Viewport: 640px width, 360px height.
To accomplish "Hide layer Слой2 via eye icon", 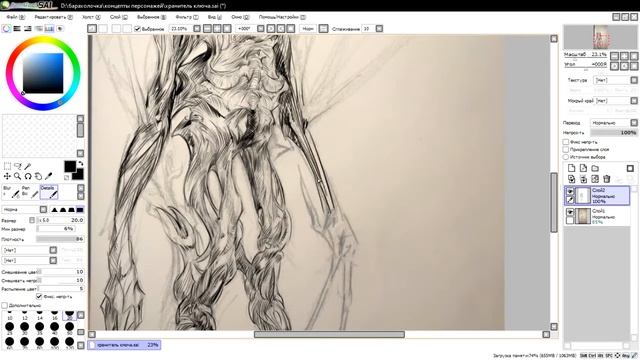I will point(570,191).
